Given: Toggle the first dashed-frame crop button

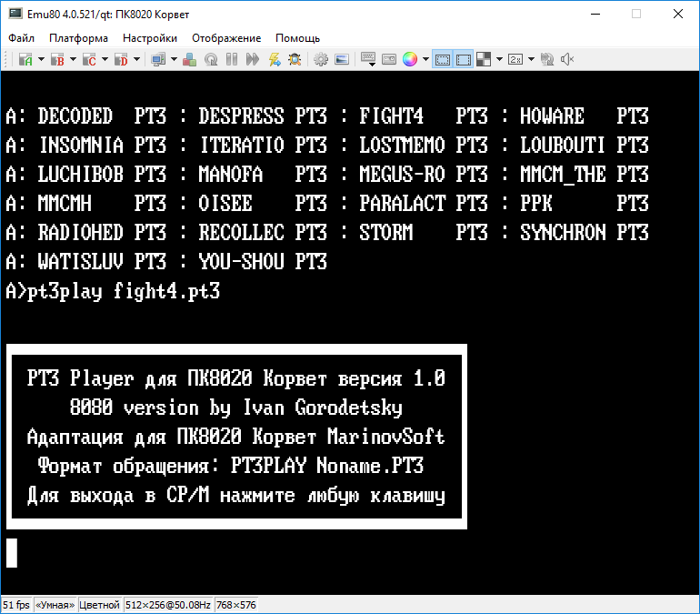Looking at the screenshot, I should point(443,59).
